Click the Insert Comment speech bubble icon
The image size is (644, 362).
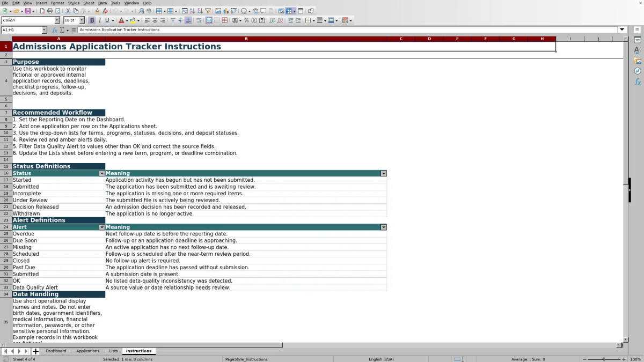[x=264, y=11]
